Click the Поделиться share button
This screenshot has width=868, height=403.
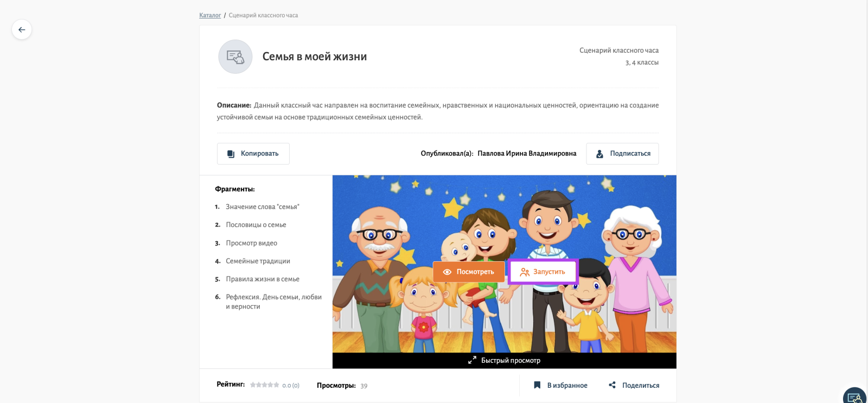(634, 385)
